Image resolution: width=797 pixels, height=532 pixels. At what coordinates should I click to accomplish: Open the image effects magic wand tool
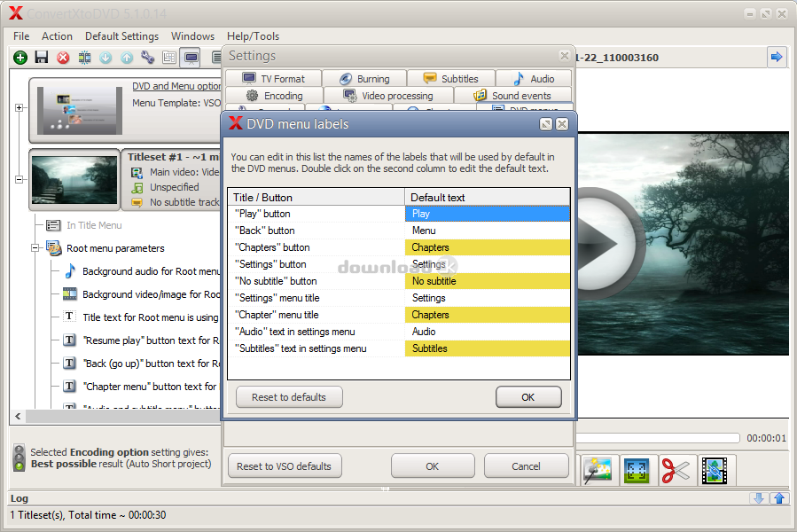(598, 470)
